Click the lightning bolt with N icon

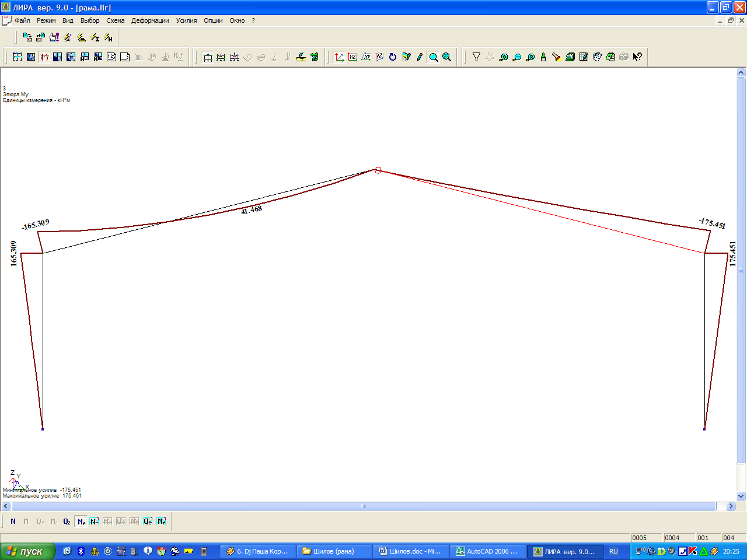point(108,37)
